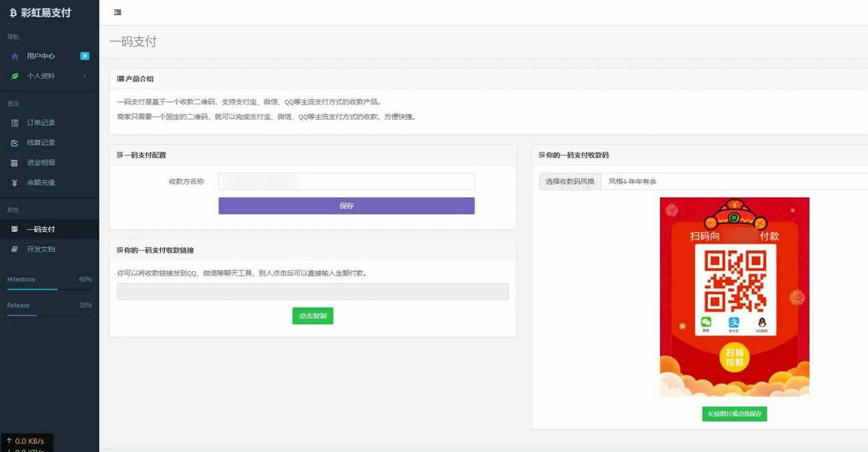Viewport: 868px width, 452px height.
Task: Click the check icon beside 结算记录
Action: point(15,143)
